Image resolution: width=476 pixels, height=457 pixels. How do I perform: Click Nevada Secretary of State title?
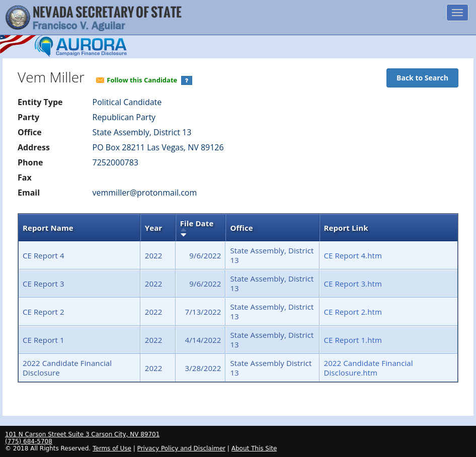pos(107,13)
